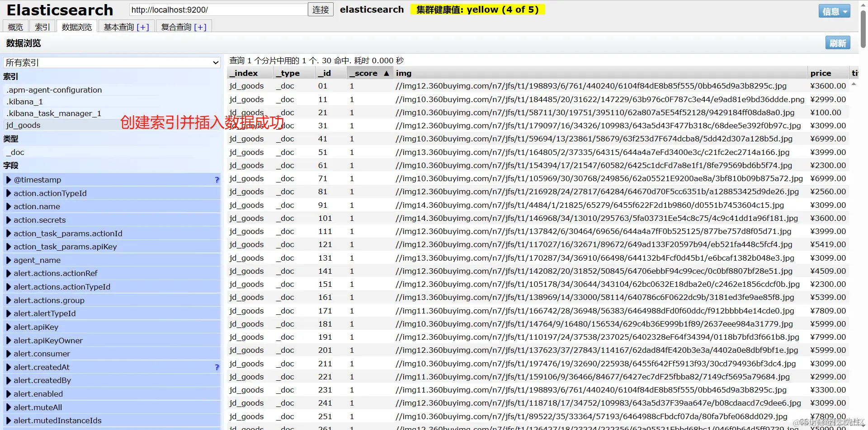Viewport: 868px width, 430px height.
Task: Click the img URL in row 221
Action: click(x=593, y=377)
